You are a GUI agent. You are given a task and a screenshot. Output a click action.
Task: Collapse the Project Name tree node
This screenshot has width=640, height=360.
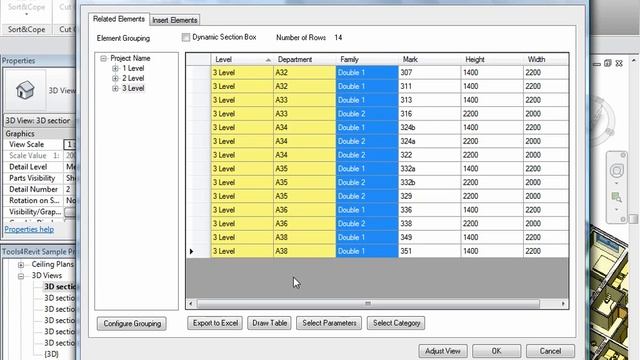pyautogui.click(x=103, y=58)
